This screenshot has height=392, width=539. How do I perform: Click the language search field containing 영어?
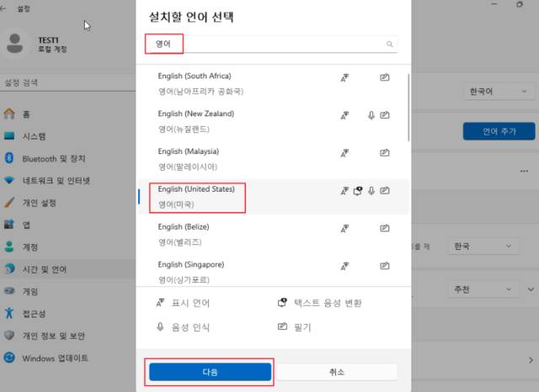269,44
